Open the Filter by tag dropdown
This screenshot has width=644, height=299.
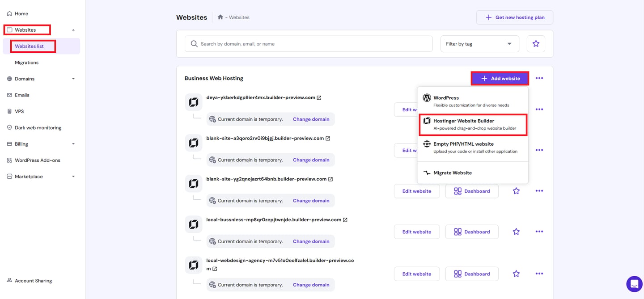click(479, 44)
